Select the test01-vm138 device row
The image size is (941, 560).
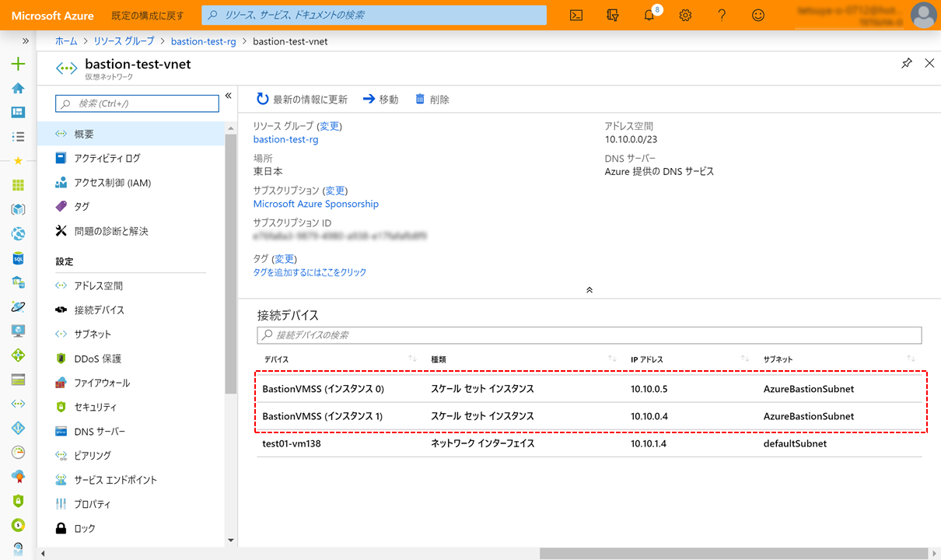(x=589, y=443)
